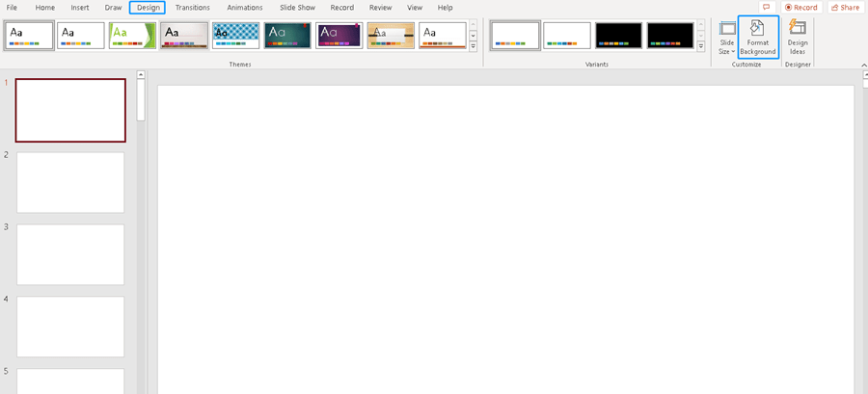Open the File menu tab

coord(12,8)
